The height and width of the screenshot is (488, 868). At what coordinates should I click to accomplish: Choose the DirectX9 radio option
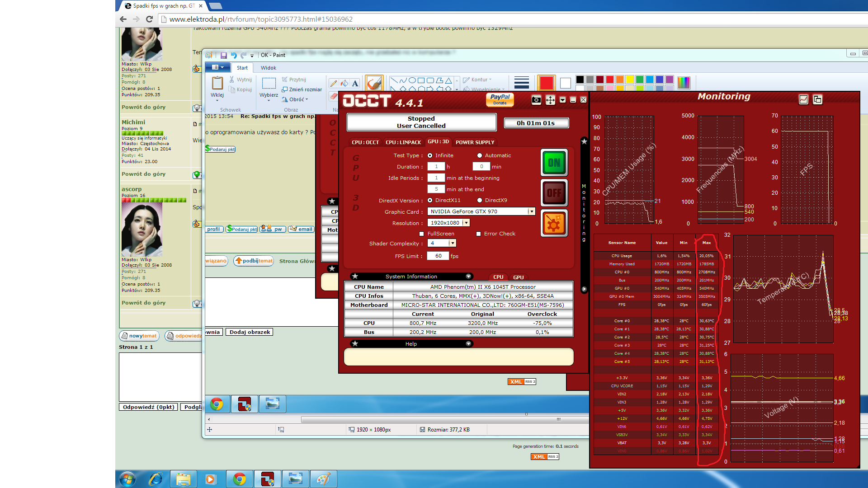pyautogui.click(x=480, y=200)
